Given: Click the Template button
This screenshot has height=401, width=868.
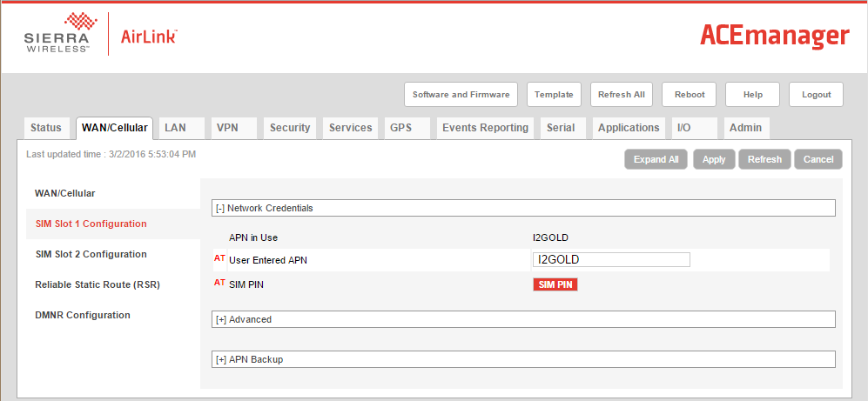Looking at the screenshot, I should point(554,95).
